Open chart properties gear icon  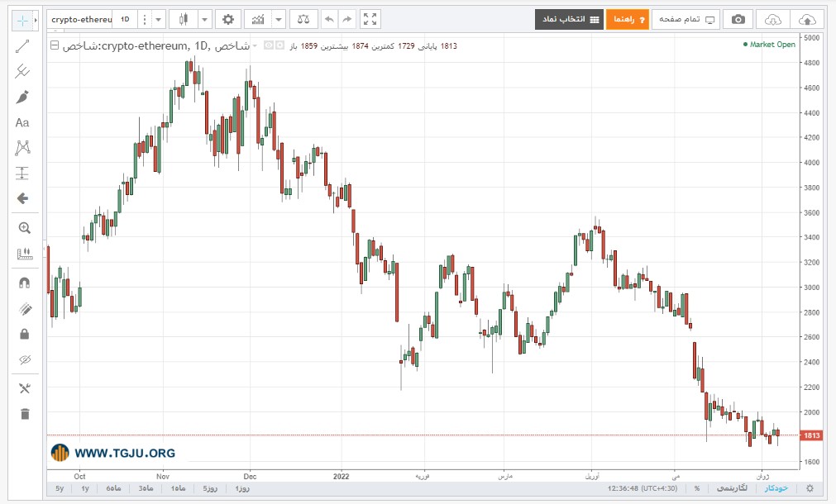(228, 20)
